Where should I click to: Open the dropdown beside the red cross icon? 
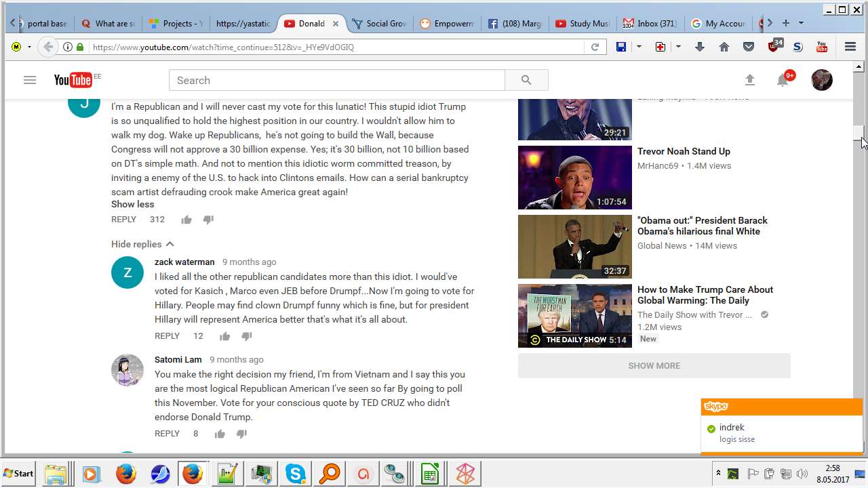click(678, 47)
